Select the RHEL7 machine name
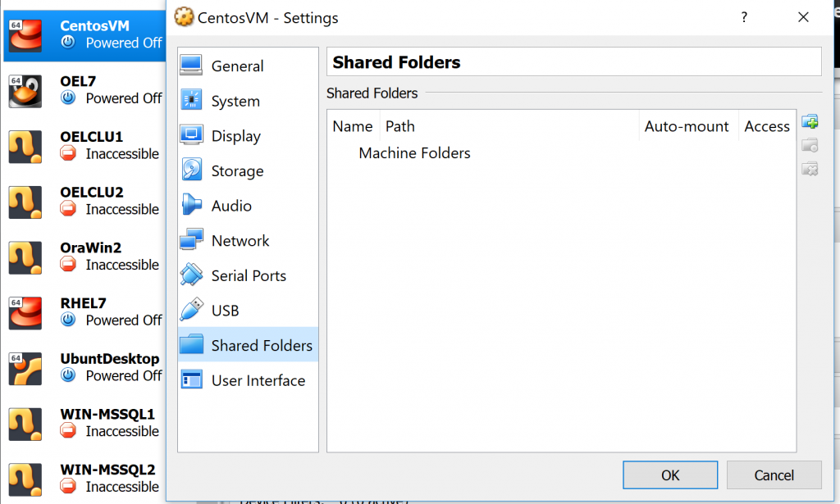840x504 pixels. (x=83, y=303)
